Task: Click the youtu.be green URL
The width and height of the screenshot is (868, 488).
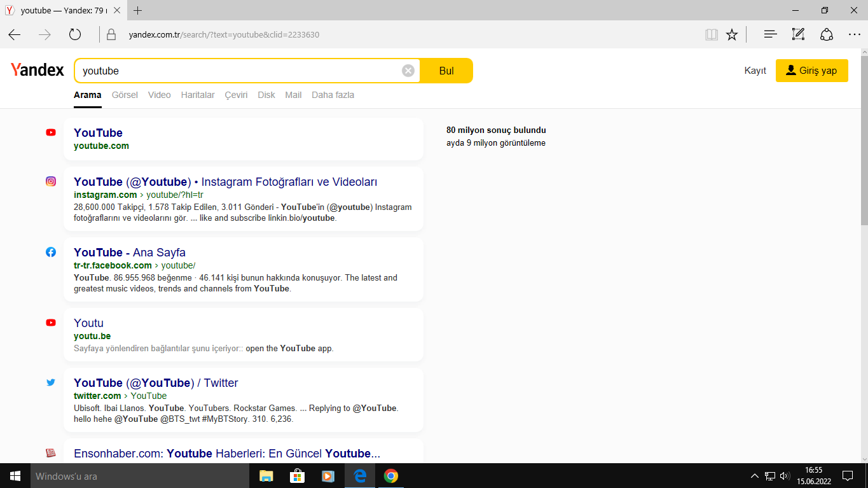Action: 92,336
